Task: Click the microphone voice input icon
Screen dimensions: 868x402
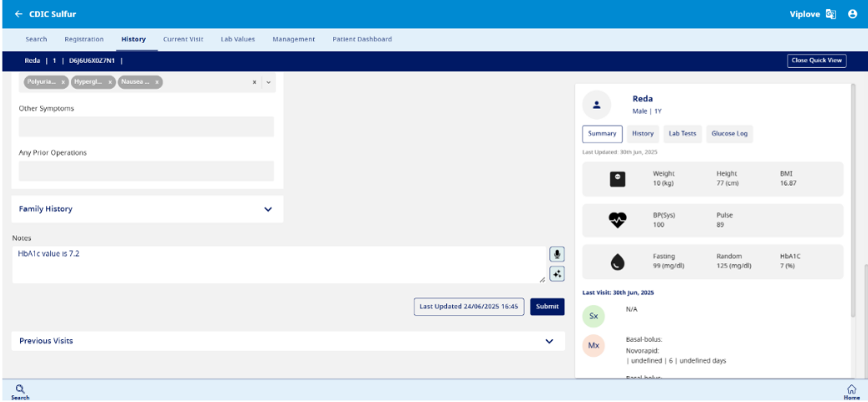Action: (557, 255)
